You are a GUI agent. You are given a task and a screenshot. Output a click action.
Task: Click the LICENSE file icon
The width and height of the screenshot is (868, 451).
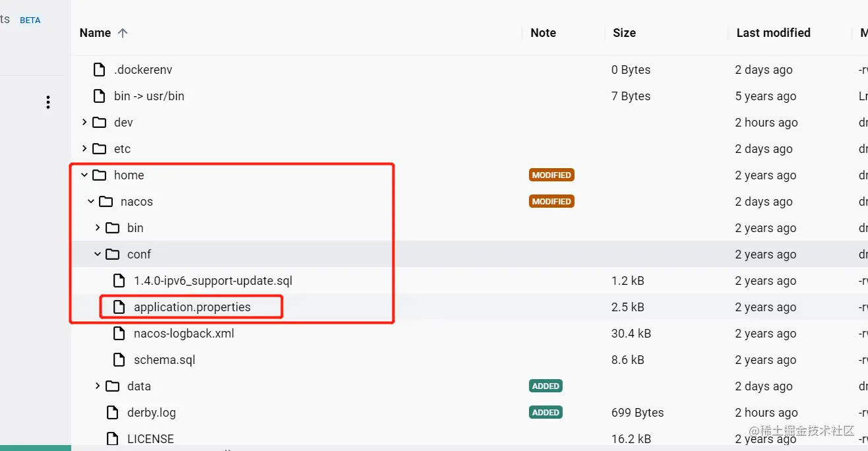(112, 439)
